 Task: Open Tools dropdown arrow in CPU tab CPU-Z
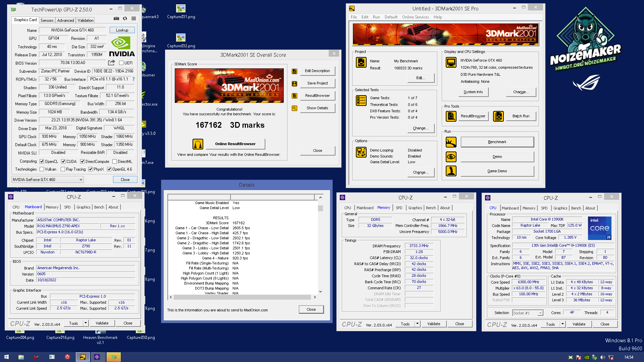562,324
